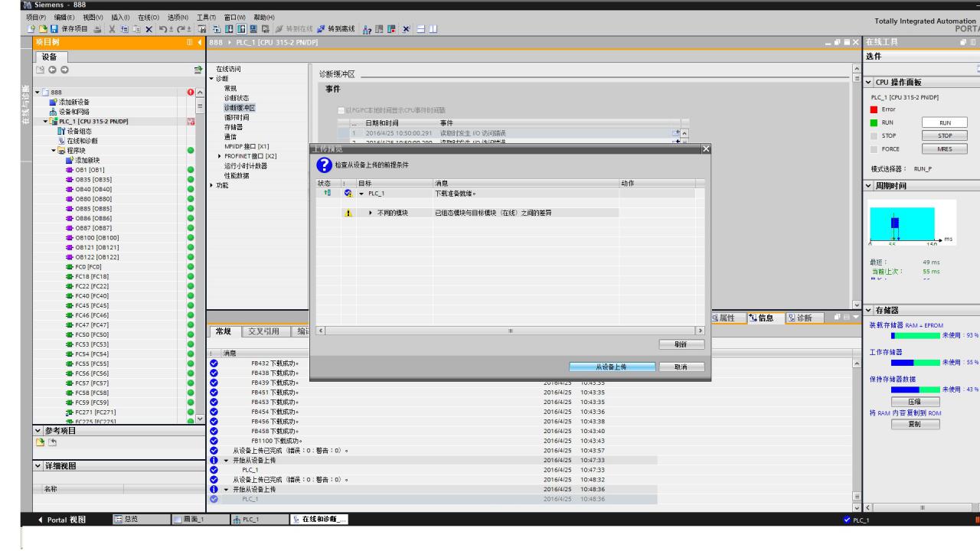Click the upload dialog horizontal scrollbar
The image size is (980, 551).
pos(511,331)
